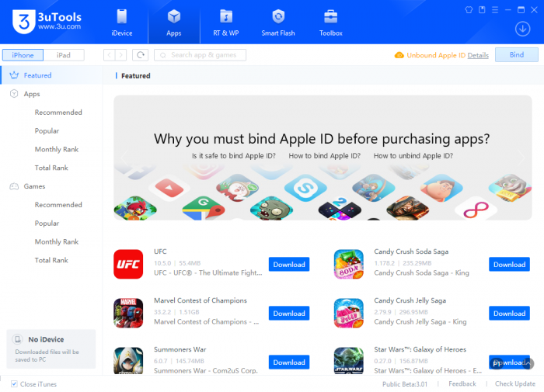Click the scroll-to-top arrow button

pyautogui.click(x=528, y=363)
